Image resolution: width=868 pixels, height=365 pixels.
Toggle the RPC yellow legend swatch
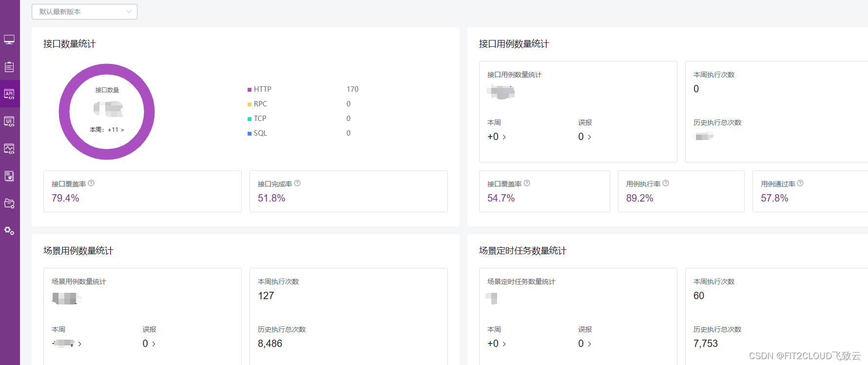pyautogui.click(x=250, y=104)
